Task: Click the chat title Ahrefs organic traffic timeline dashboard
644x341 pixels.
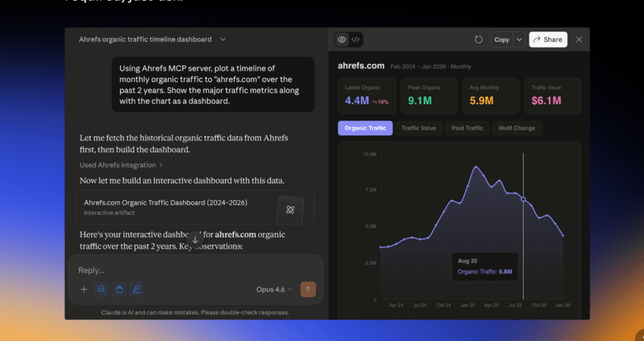Action: [x=145, y=40]
